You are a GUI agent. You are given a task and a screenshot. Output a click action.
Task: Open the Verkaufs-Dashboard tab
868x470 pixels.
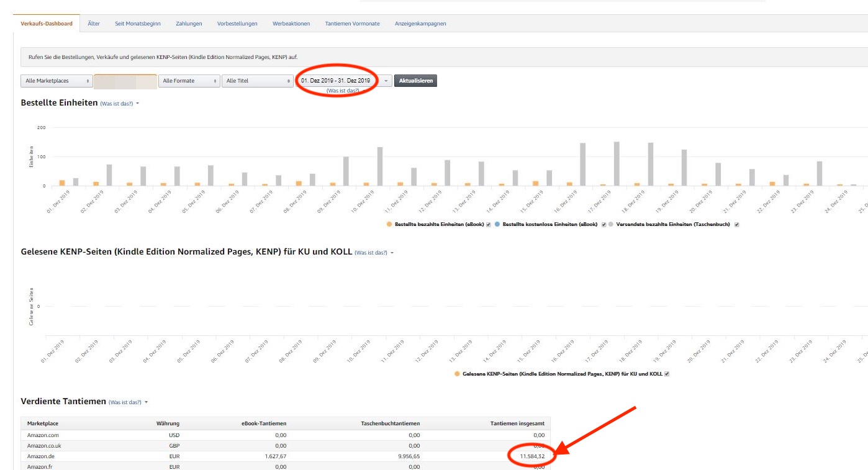(47, 24)
